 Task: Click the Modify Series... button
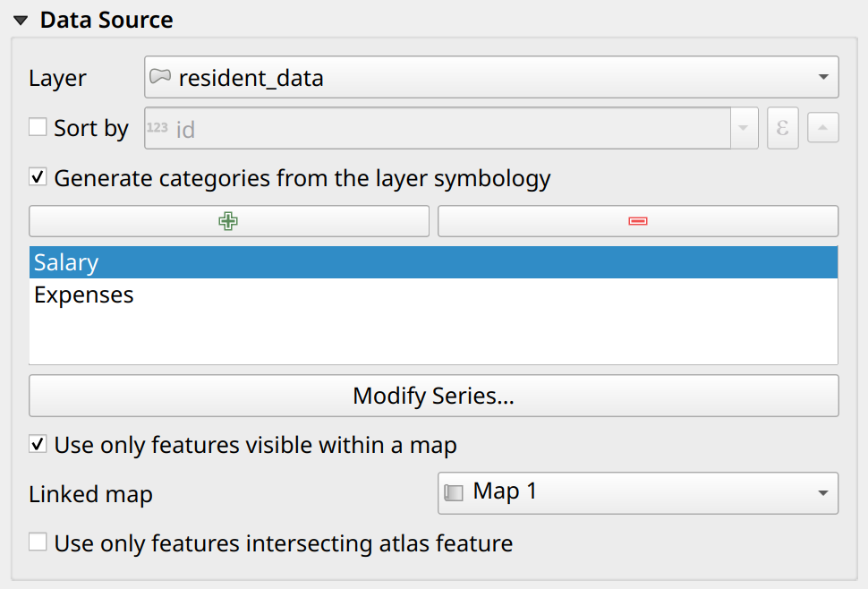pos(433,396)
